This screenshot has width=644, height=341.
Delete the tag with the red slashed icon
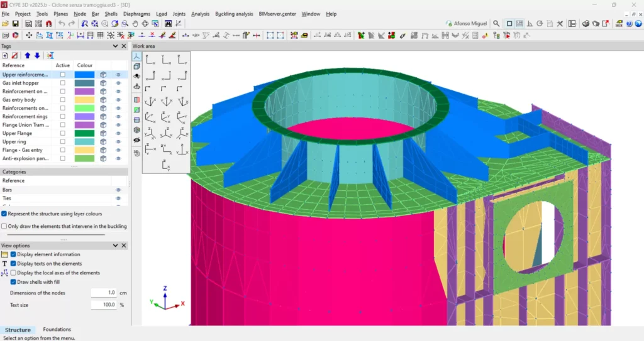tap(15, 55)
